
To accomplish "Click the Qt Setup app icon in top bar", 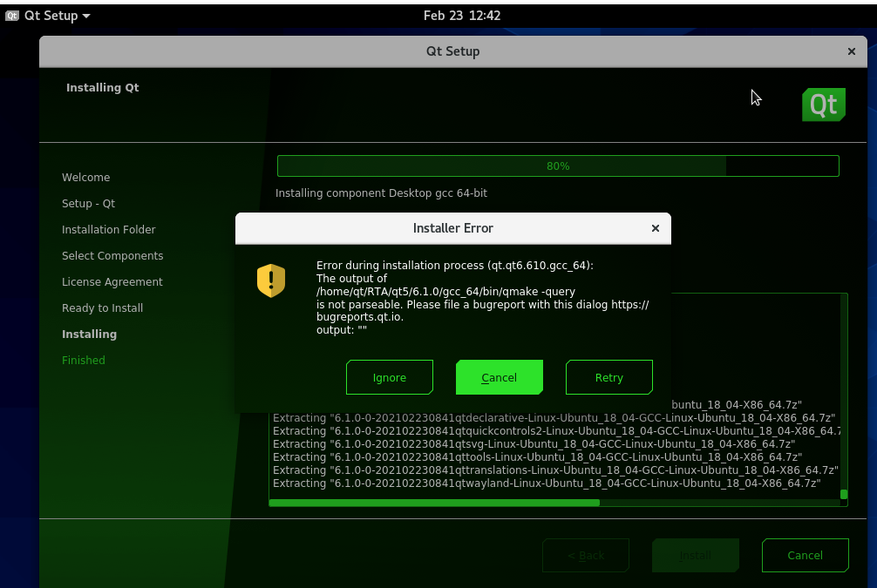I will pyautogui.click(x=11, y=16).
